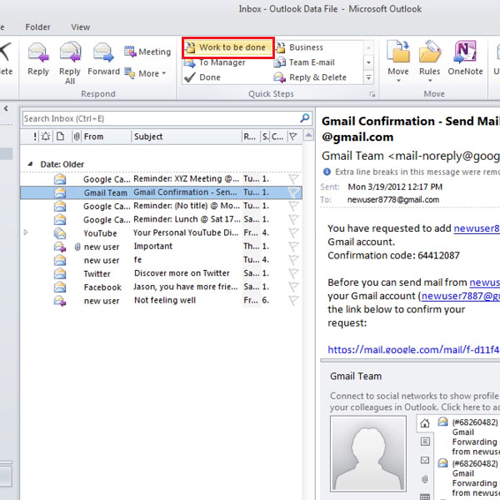Viewport: 500px width, 500px height.
Task: Run the Done quick step
Action: [202, 77]
